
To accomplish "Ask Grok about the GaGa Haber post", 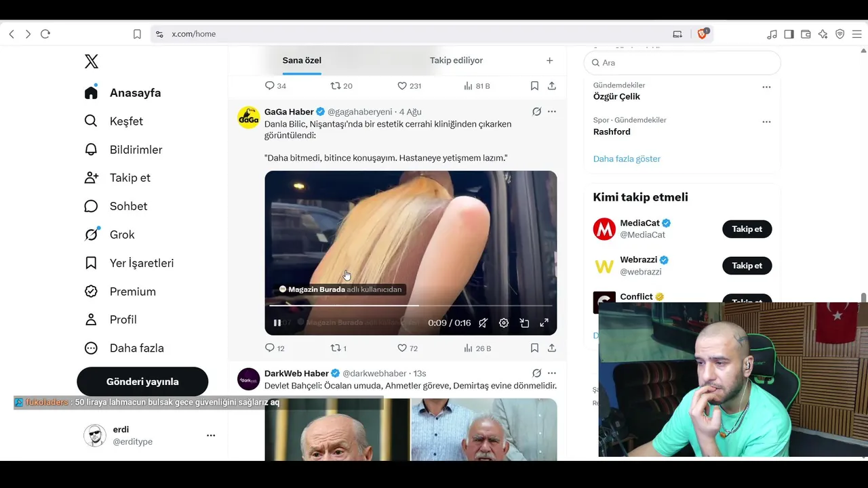I will tap(536, 112).
